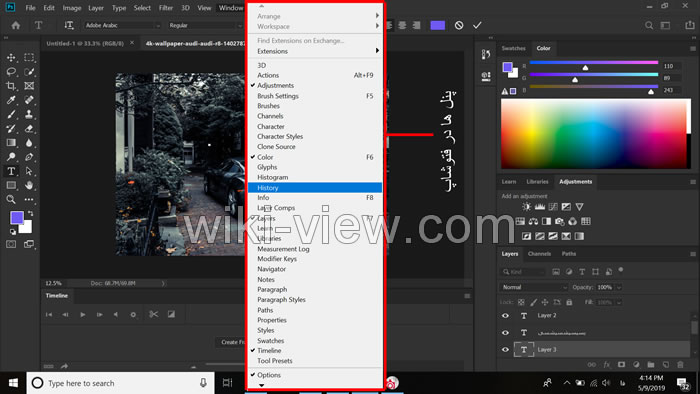The width and height of the screenshot is (700, 394).
Task: Select the Brush tool
Action: 11,115
